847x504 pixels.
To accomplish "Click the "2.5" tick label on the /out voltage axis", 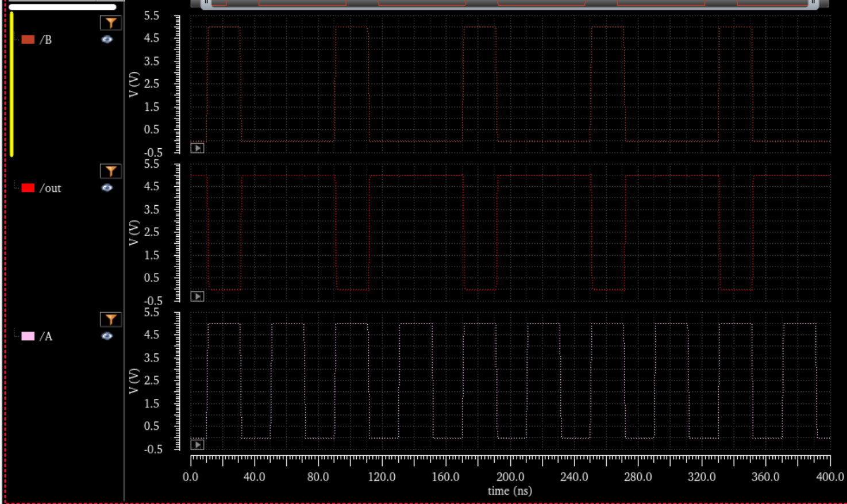I will point(152,232).
